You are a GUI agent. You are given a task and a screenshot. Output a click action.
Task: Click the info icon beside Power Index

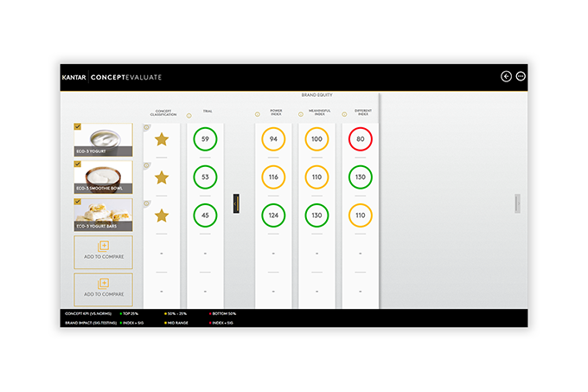[257, 115]
